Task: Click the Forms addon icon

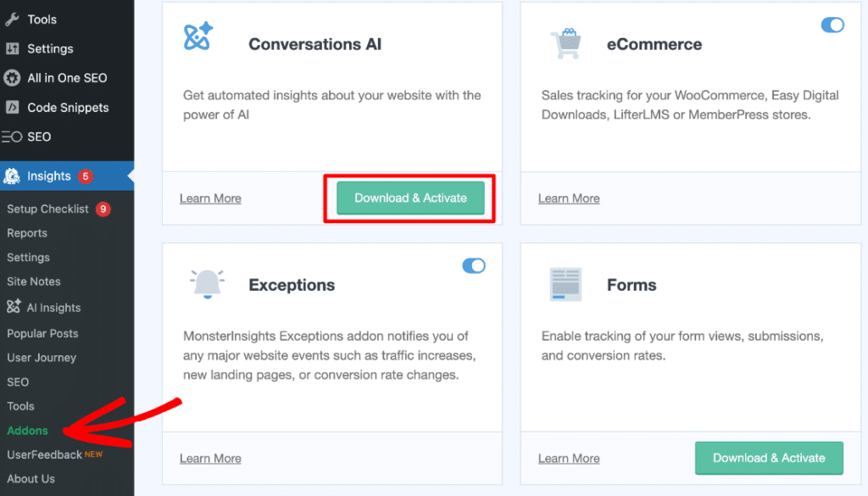Action: tap(565, 285)
